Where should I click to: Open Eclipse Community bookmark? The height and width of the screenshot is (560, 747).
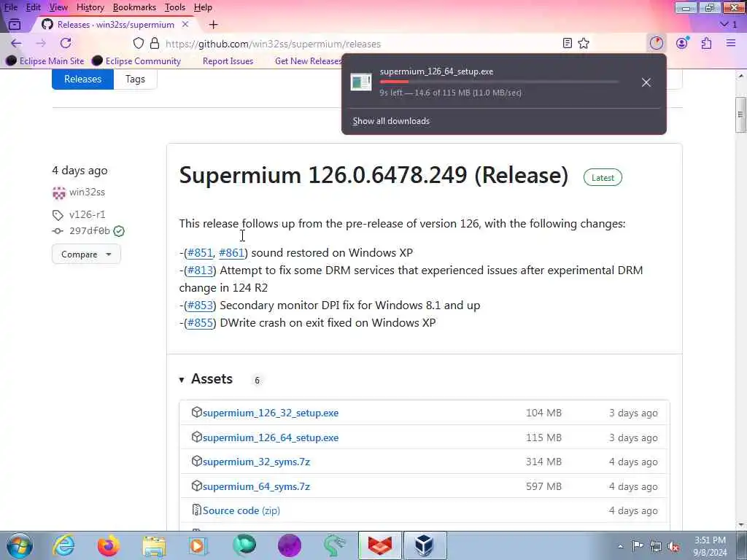coord(136,61)
